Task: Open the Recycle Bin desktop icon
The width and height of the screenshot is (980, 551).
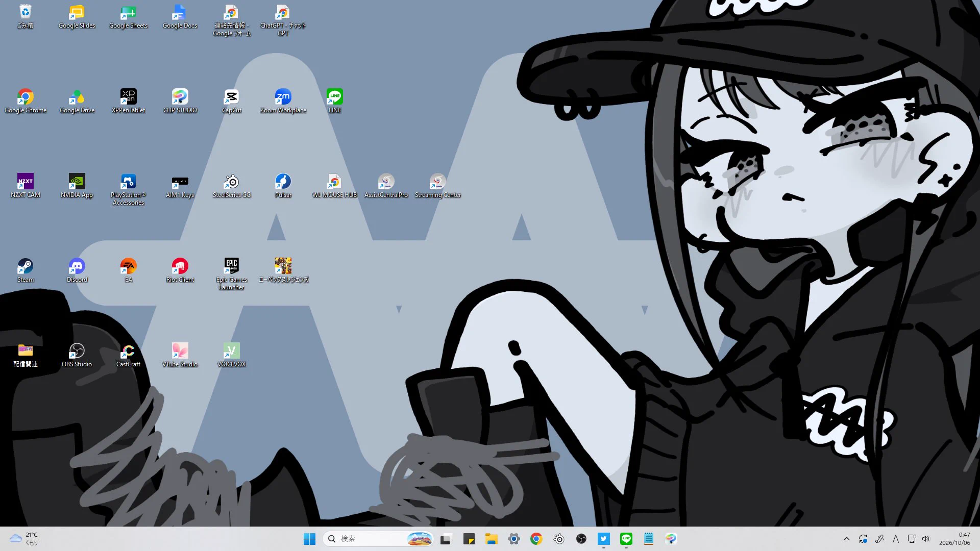Action: click(x=25, y=16)
